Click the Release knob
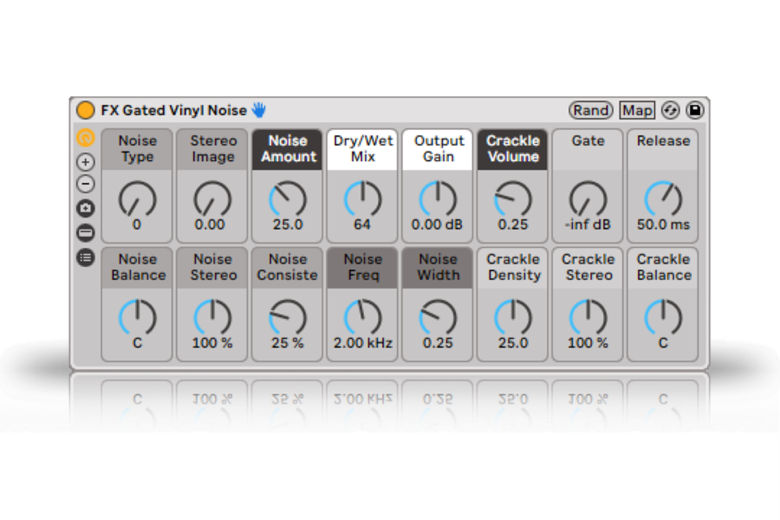Viewport: 780px width, 520px height. point(663,199)
